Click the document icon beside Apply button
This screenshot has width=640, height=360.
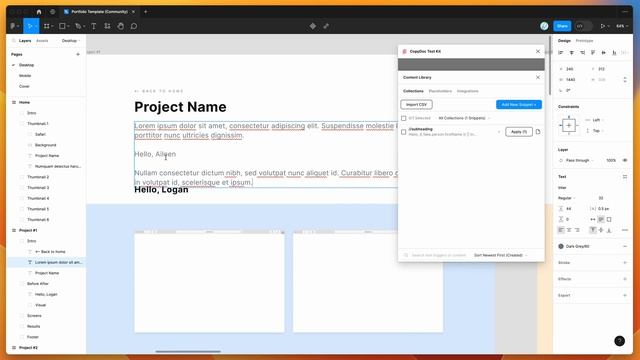tap(538, 132)
